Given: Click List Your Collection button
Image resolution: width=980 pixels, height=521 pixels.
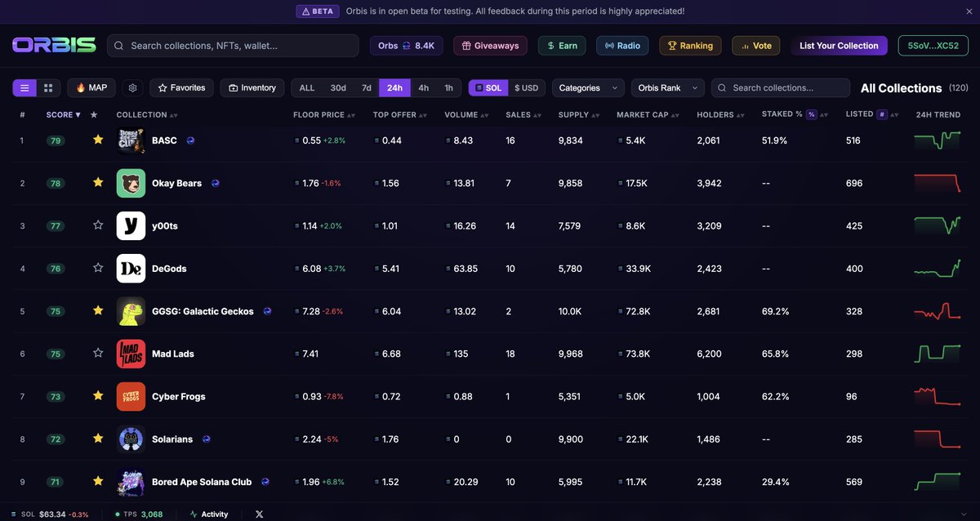Looking at the screenshot, I should (839, 46).
